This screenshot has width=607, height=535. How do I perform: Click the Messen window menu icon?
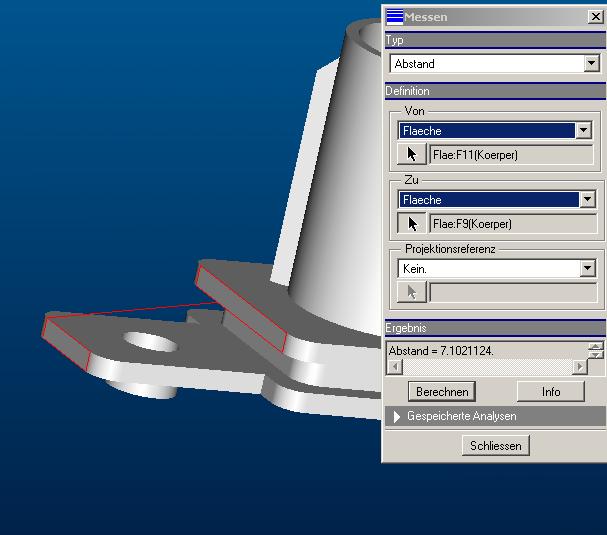394,17
